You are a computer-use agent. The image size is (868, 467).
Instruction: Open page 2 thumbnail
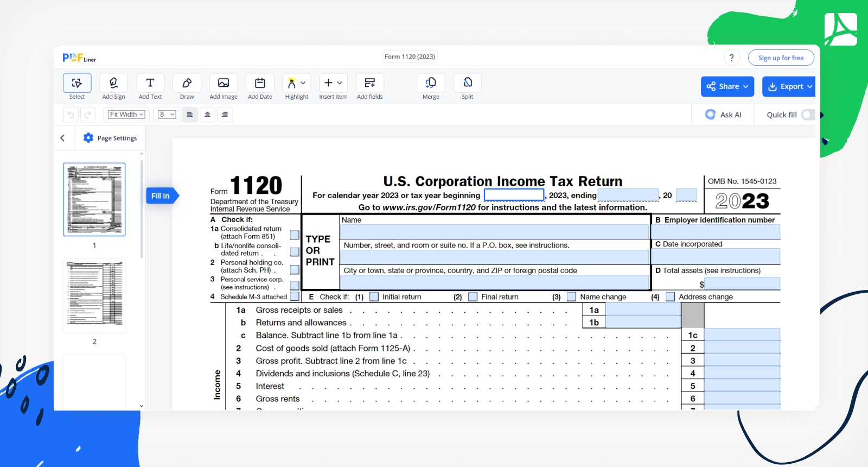click(x=94, y=295)
